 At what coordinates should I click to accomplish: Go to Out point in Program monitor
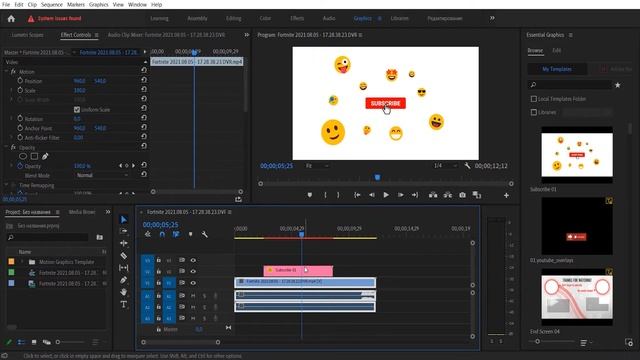[415, 195]
